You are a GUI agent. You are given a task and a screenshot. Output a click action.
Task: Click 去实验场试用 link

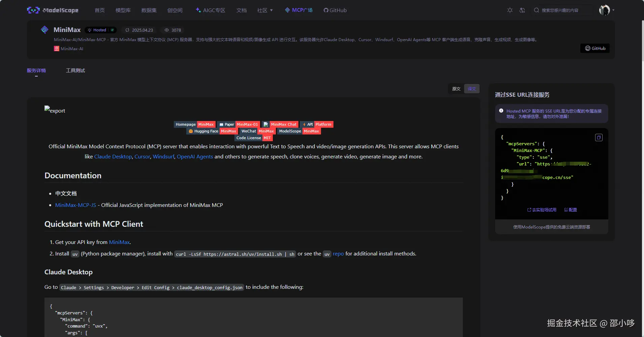[542, 210]
